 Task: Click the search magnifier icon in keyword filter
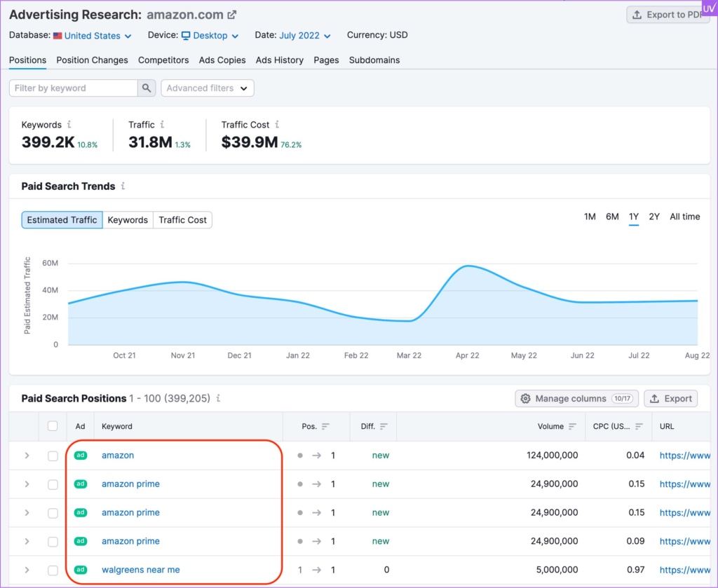point(147,88)
